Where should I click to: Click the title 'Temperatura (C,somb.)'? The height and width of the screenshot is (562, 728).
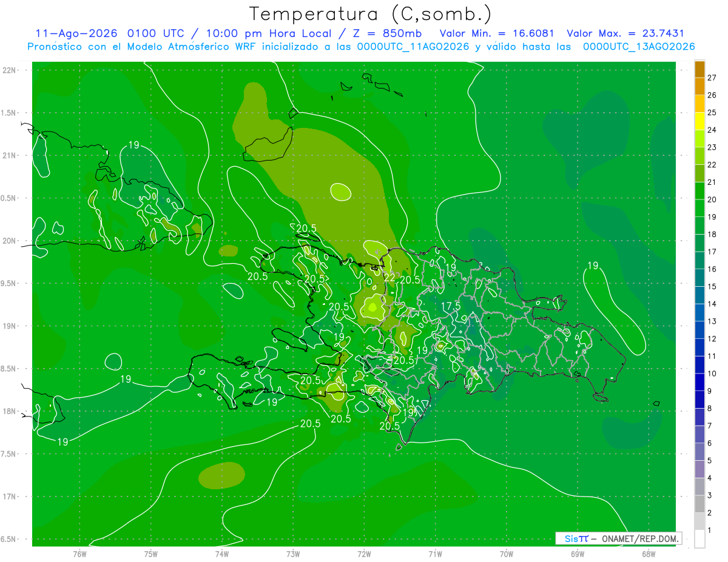pos(370,14)
